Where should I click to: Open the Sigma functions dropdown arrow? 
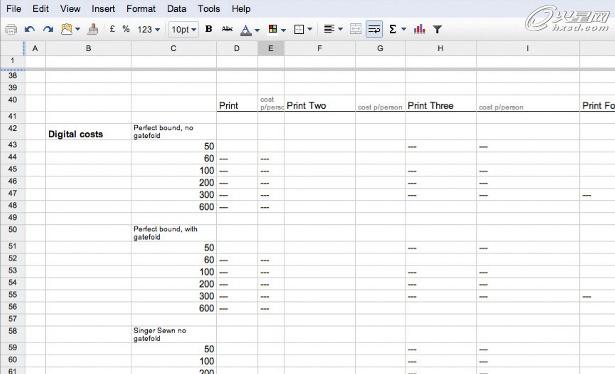pyautogui.click(x=404, y=29)
